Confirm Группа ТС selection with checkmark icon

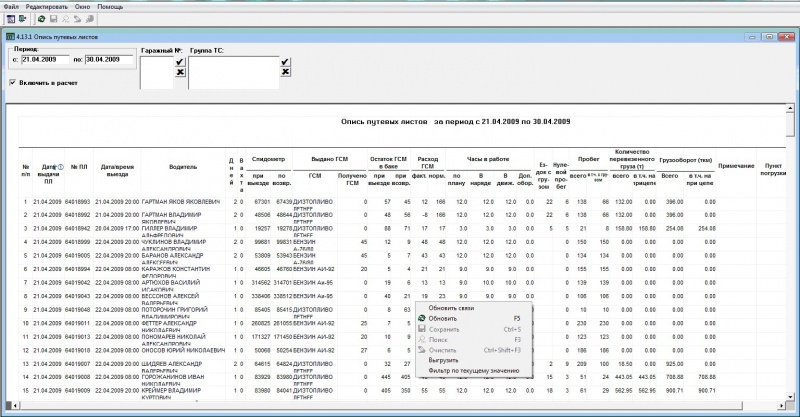click(284, 61)
